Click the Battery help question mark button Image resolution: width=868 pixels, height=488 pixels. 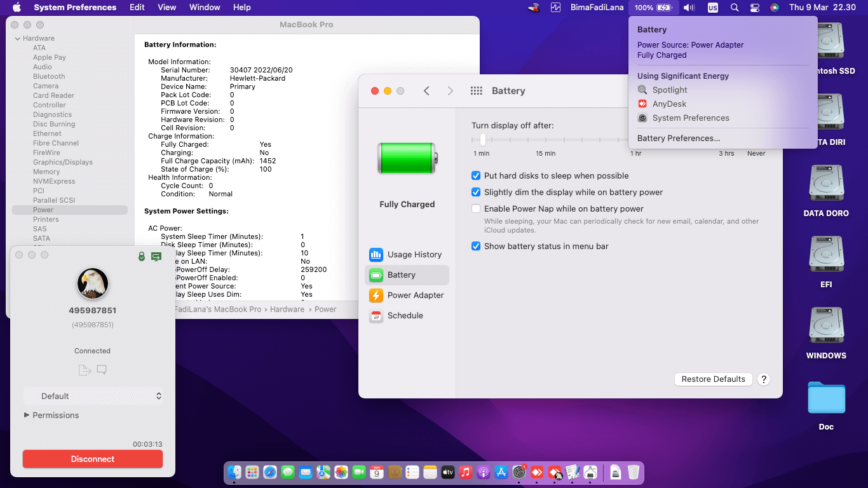tap(764, 379)
